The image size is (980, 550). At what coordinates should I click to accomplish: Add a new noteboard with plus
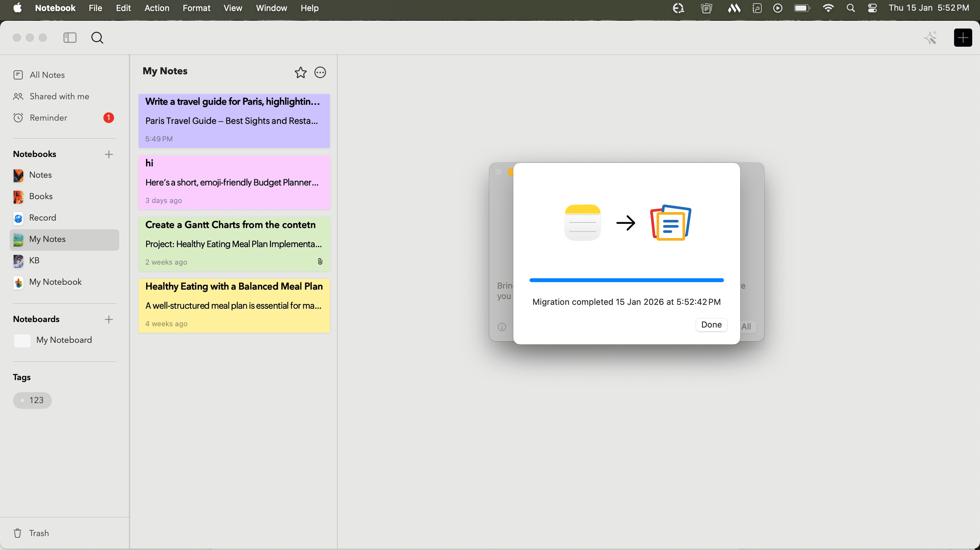[109, 319]
